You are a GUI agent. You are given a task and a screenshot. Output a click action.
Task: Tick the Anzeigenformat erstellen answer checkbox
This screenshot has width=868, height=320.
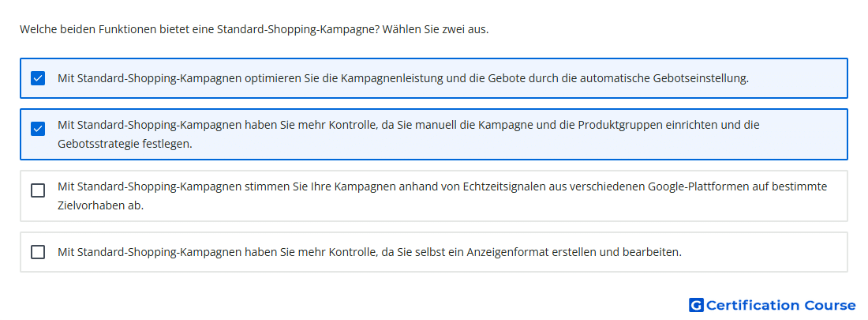(x=38, y=252)
